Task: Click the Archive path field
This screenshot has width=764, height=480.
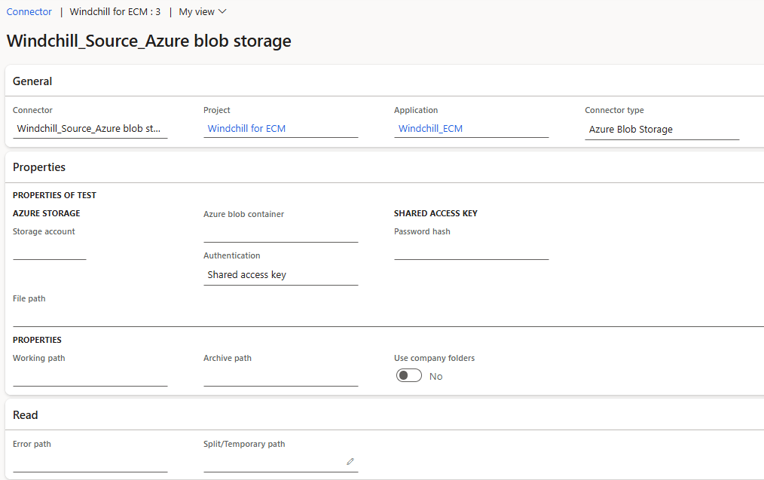Action: coord(281,377)
